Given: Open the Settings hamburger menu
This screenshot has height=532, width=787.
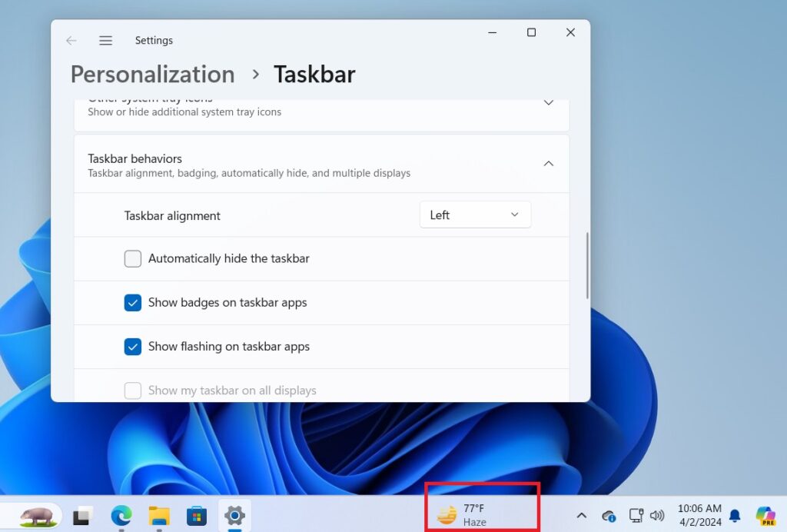Looking at the screenshot, I should pyautogui.click(x=105, y=40).
